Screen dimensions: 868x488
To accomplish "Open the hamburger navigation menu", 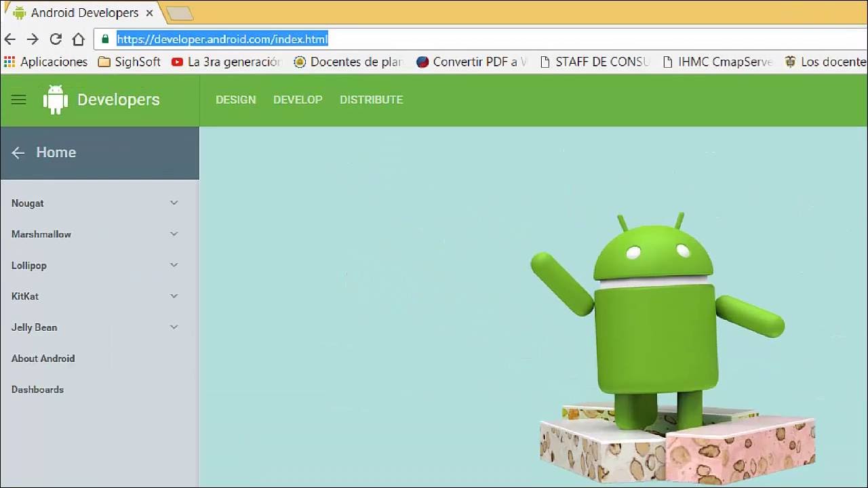I will tap(18, 100).
